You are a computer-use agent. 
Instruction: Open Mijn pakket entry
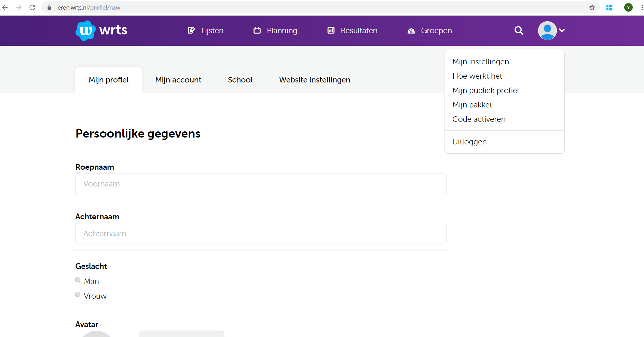pos(472,105)
